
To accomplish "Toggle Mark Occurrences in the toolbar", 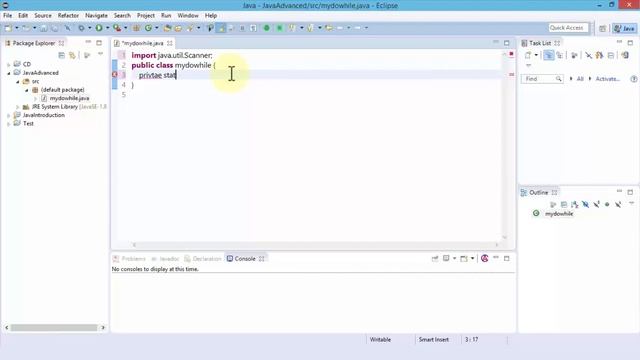I will point(221,28).
